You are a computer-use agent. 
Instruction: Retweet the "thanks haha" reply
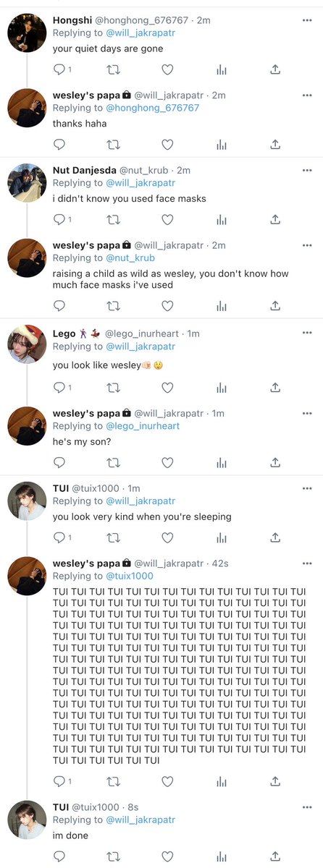(113, 145)
